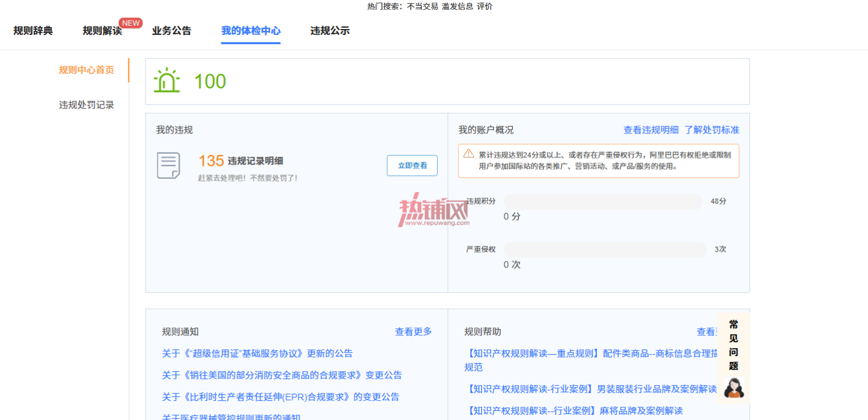Click the orange warning triangle icon
Screen dimensions: 868x420
[x=469, y=154]
